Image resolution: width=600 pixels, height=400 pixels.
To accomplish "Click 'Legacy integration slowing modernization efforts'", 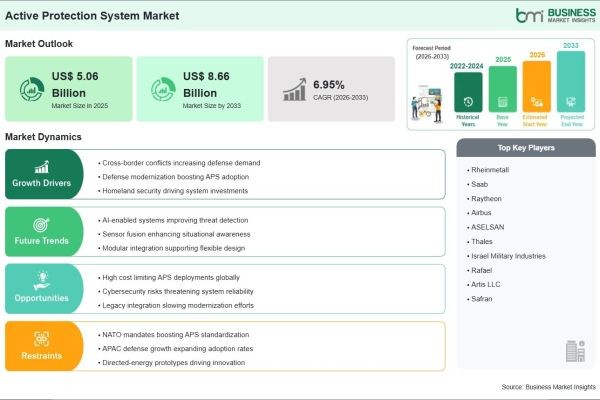I will [178, 305].
